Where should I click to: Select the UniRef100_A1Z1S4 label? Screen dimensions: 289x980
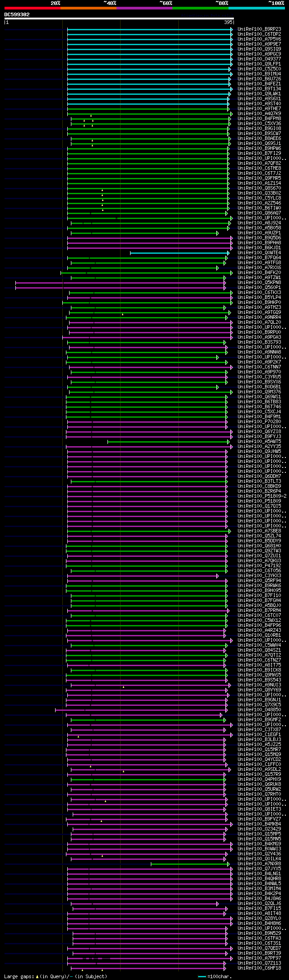pos(259,183)
